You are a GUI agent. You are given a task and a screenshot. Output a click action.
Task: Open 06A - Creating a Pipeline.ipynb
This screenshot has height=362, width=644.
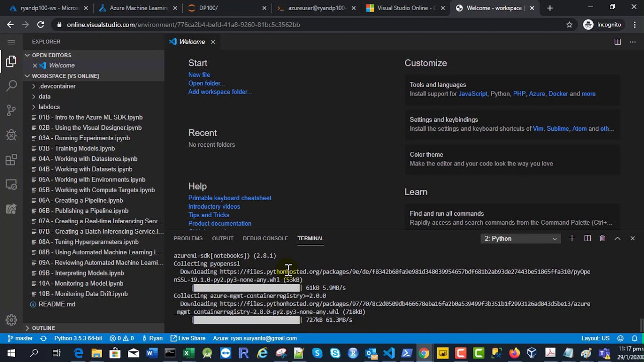94,201
